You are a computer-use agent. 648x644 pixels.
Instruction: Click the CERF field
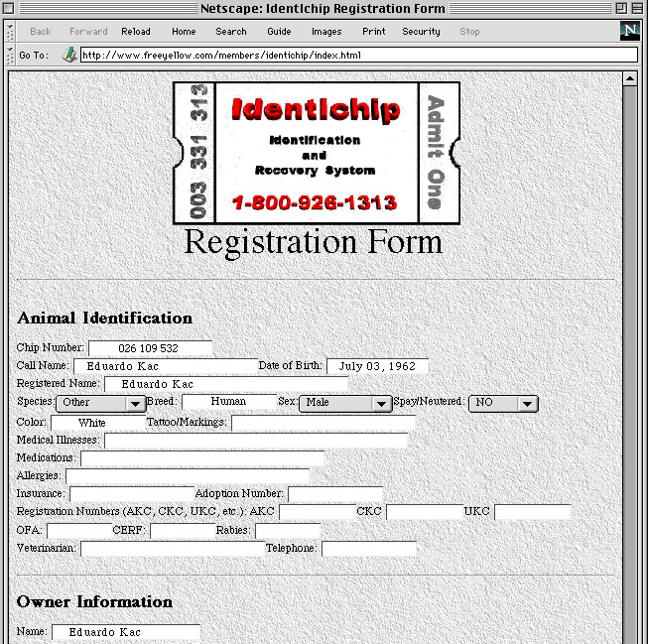click(x=183, y=531)
